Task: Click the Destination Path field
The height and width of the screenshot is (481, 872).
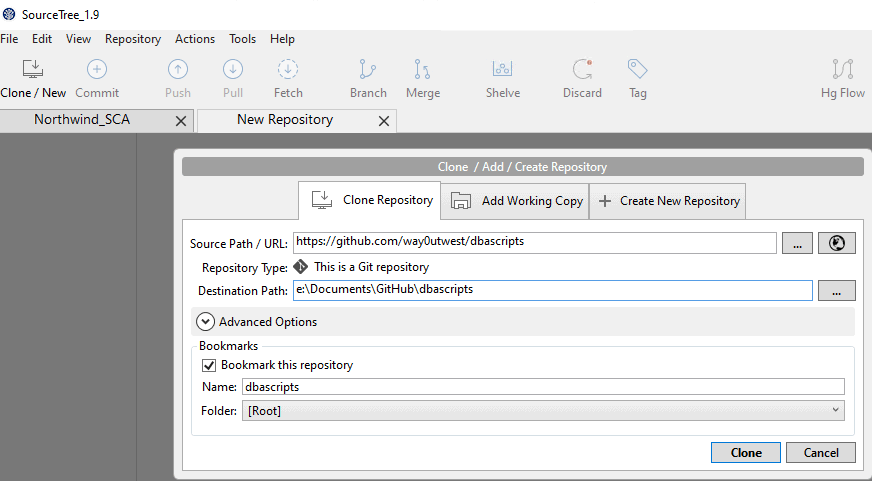Action: (x=553, y=290)
